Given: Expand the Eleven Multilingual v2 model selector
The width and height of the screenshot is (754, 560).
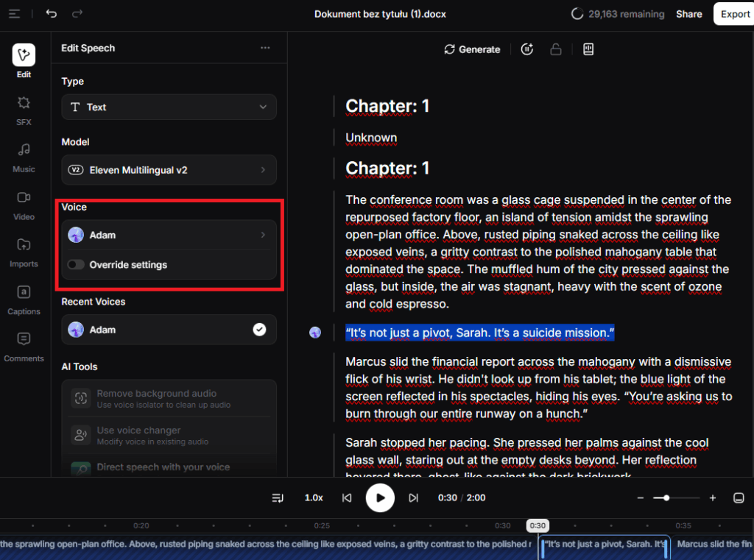Looking at the screenshot, I should pyautogui.click(x=169, y=170).
